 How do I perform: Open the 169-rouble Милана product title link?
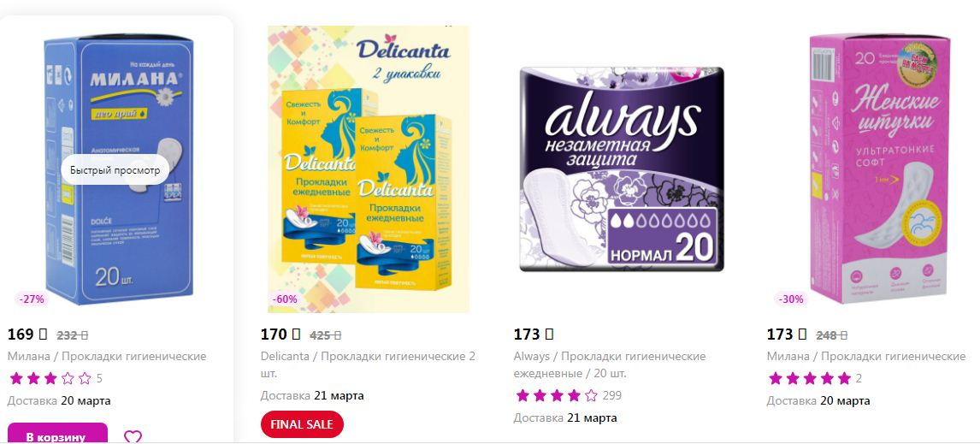107,357
